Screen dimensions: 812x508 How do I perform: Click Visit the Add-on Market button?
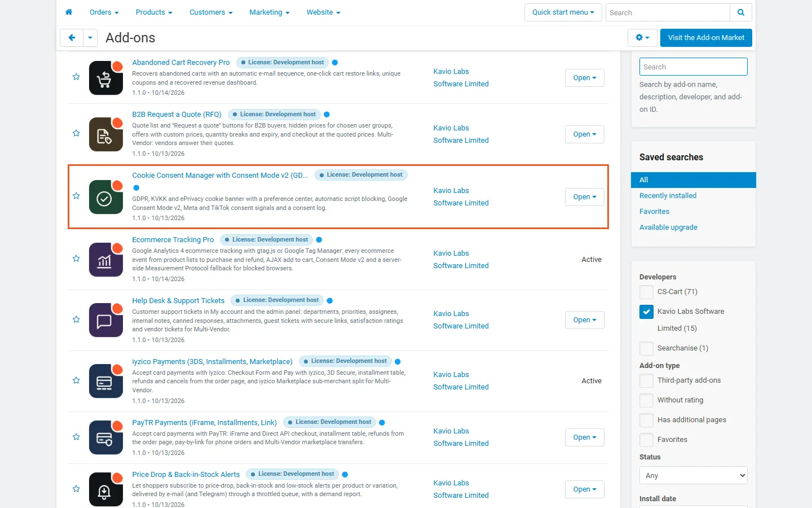tap(706, 38)
